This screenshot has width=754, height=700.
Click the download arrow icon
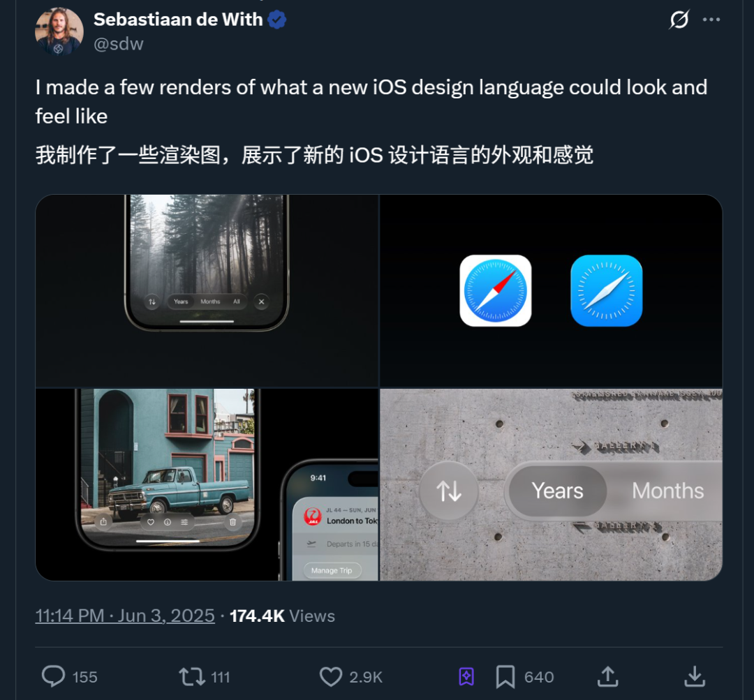tap(695, 676)
